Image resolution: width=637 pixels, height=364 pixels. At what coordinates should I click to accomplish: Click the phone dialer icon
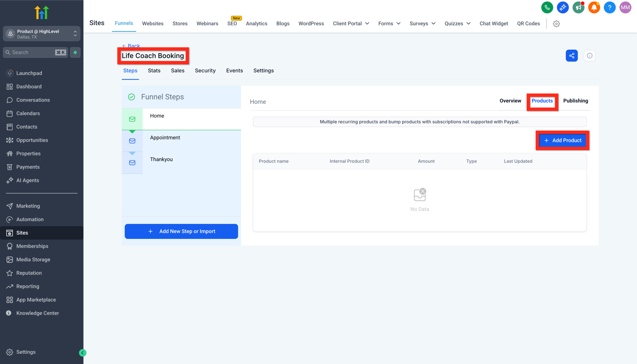point(547,7)
